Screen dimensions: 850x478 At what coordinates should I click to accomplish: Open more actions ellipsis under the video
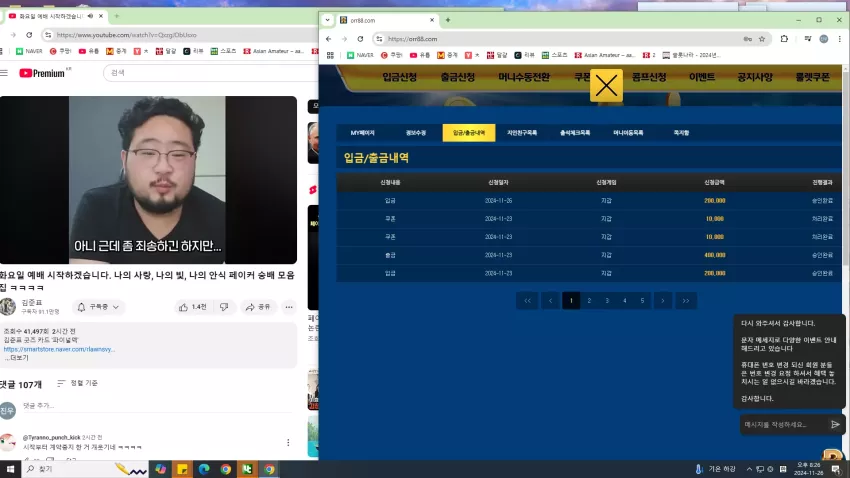coord(289,307)
